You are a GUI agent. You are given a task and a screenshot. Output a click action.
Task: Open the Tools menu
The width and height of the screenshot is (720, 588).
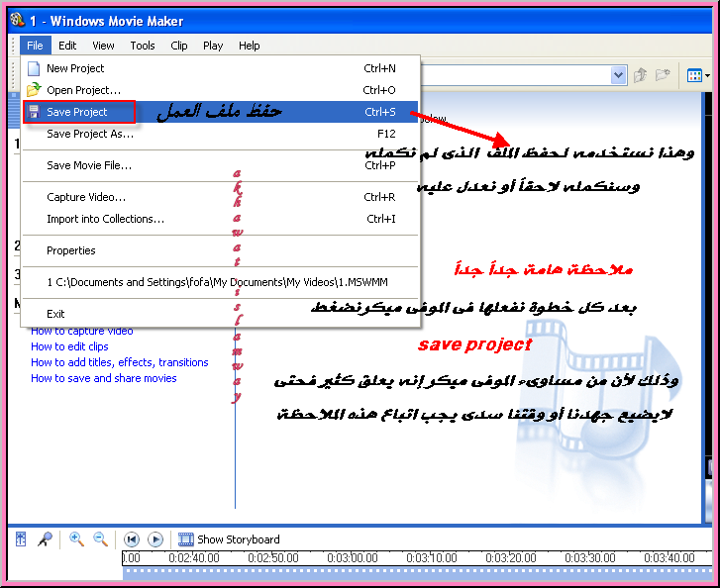tap(143, 46)
